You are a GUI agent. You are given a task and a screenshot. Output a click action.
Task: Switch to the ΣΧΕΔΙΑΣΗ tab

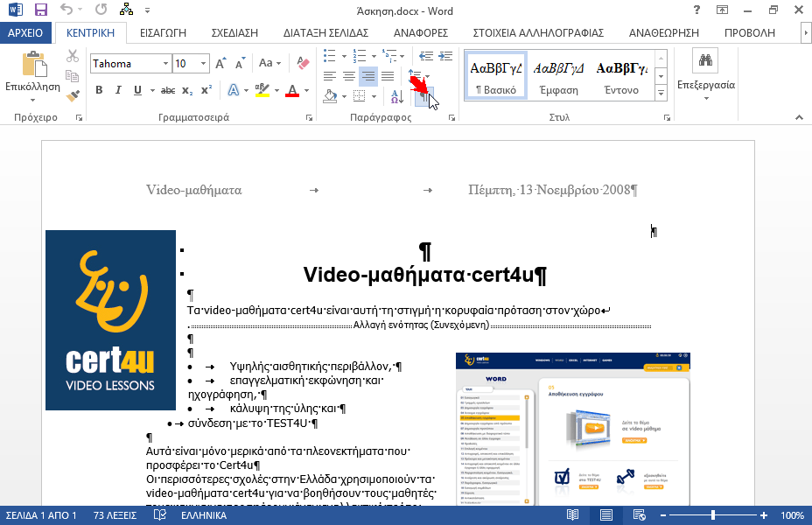pyautogui.click(x=234, y=32)
